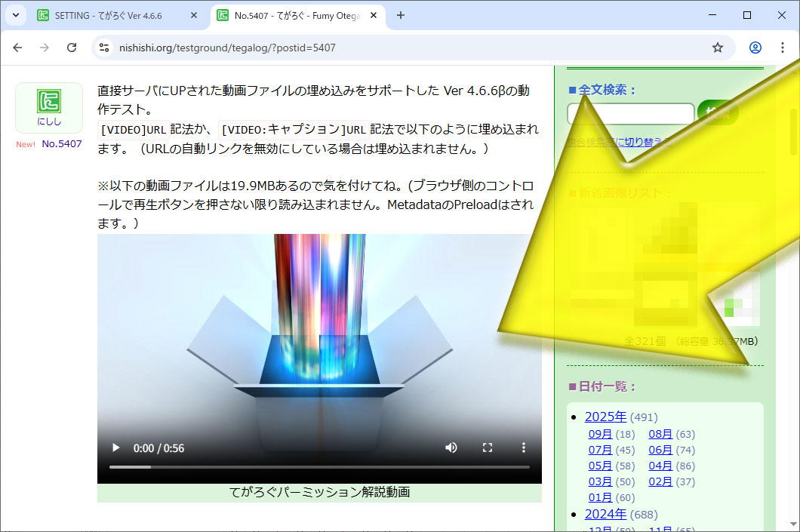Image resolution: width=800 pixels, height=532 pixels.
Task: Click the full-text search input field
Action: click(x=631, y=113)
